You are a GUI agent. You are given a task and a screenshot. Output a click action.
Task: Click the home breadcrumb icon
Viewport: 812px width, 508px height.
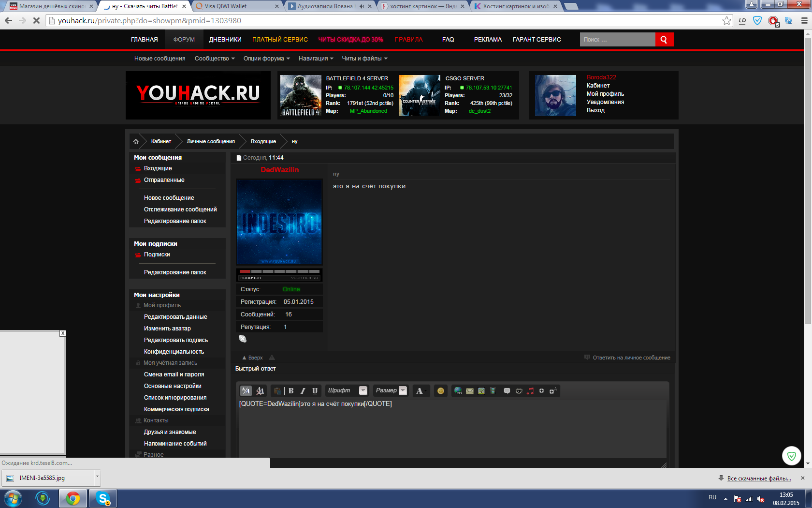pos(136,142)
